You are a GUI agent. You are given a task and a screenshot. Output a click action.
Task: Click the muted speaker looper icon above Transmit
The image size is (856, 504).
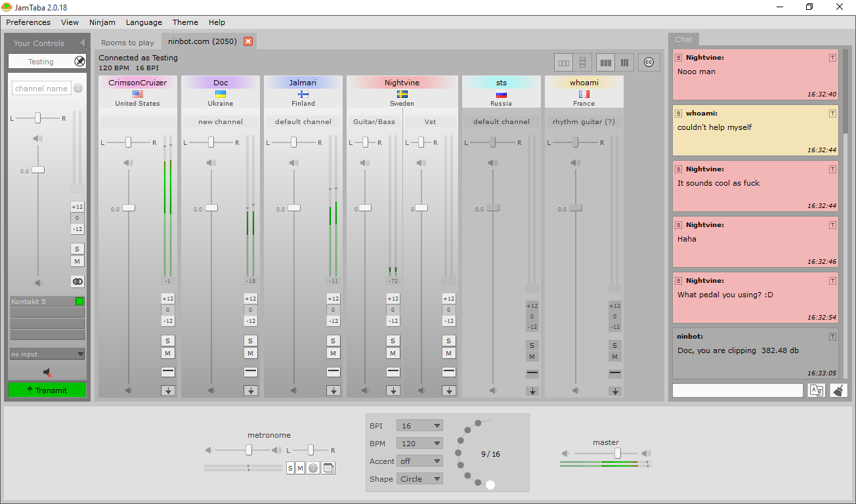pos(47,373)
